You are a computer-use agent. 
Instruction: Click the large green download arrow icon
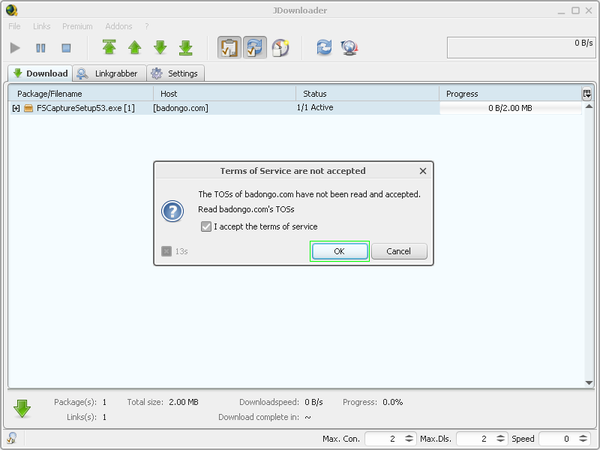click(x=22, y=409)
